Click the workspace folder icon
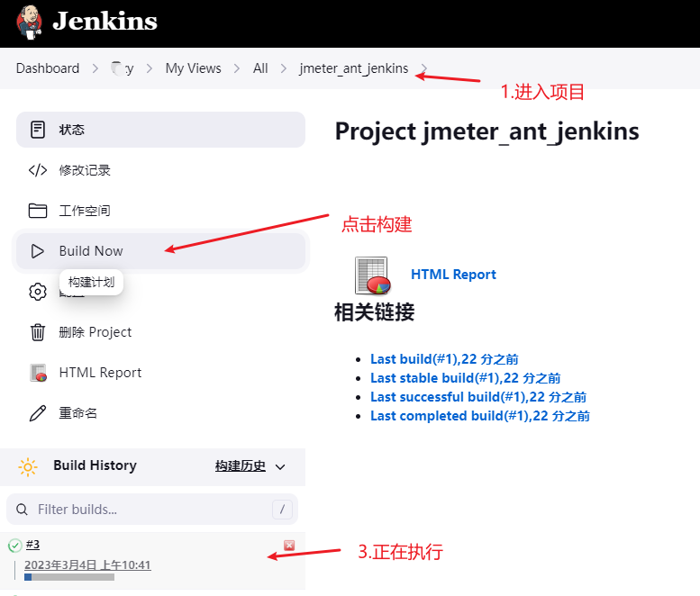The width and height of the screenshot is (700, 596). click(x=38, y=211)
